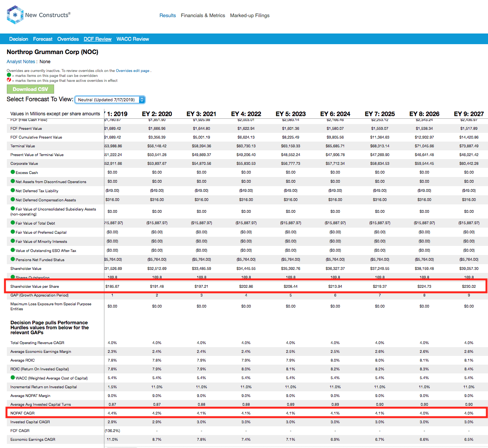Click green dot beside Fair Value of Minority Interests
This screenshot has height=448, width=488.
13,241
